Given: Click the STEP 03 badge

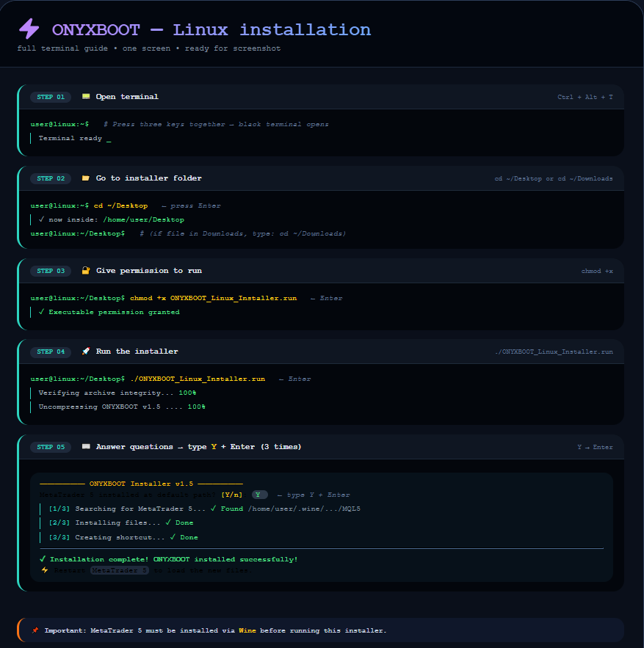Looking at the screenshot, I should [51, 271].
